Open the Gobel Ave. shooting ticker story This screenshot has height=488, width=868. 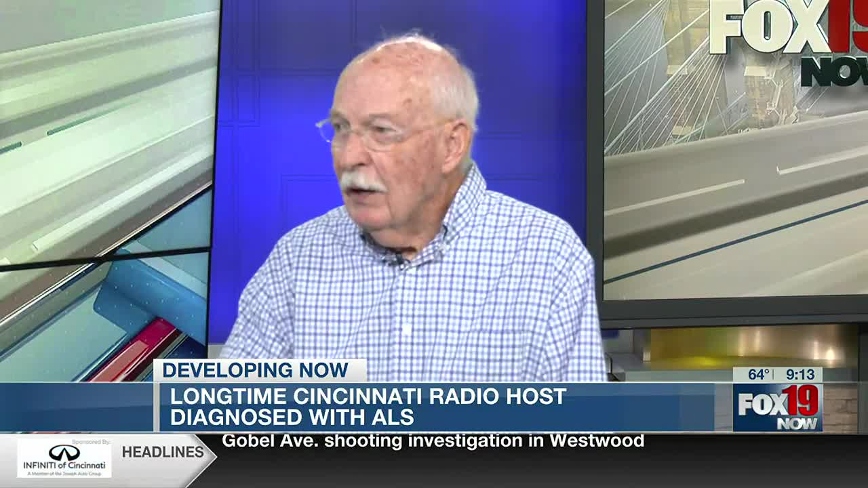(x=433, y=441)
